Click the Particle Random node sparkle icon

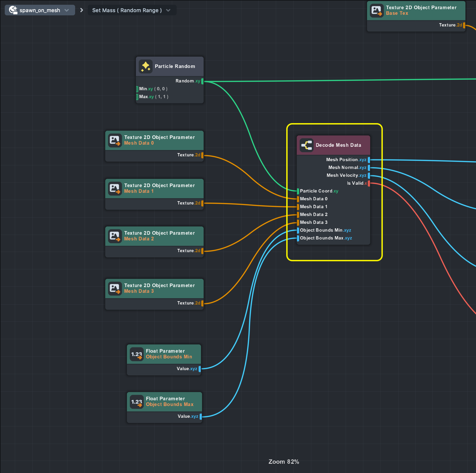pyautogui.click(x=145, y=66)
